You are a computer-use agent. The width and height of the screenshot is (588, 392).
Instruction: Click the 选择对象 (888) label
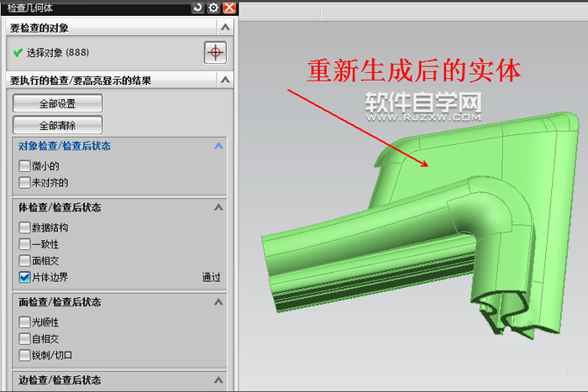click(58, 53)
